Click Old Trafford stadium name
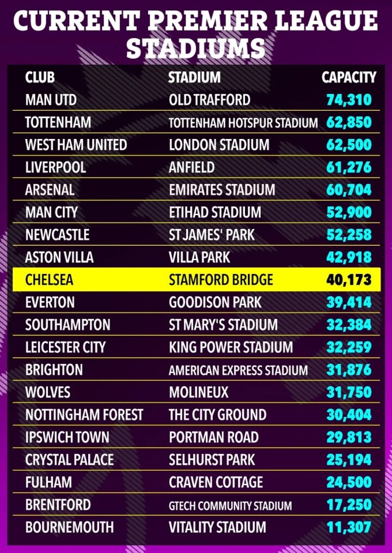Screen dimensions: 392x553 point(210,100)
